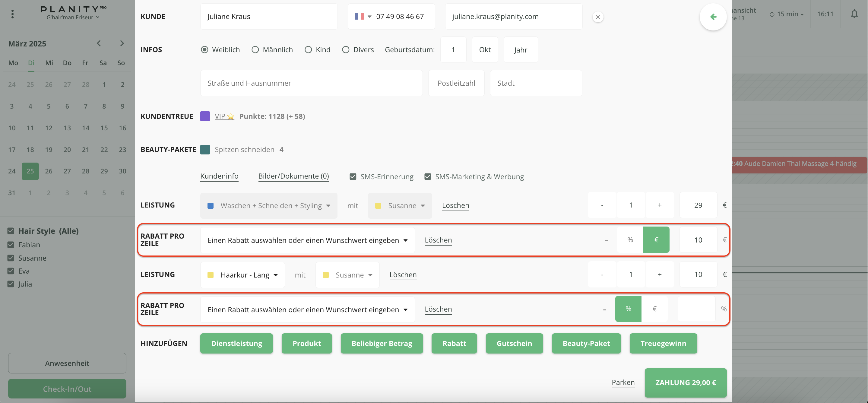The width and height of the screenshot is (868, 403).
Task: Switch first discount to percent mode
Action: [x=630, y=240]
